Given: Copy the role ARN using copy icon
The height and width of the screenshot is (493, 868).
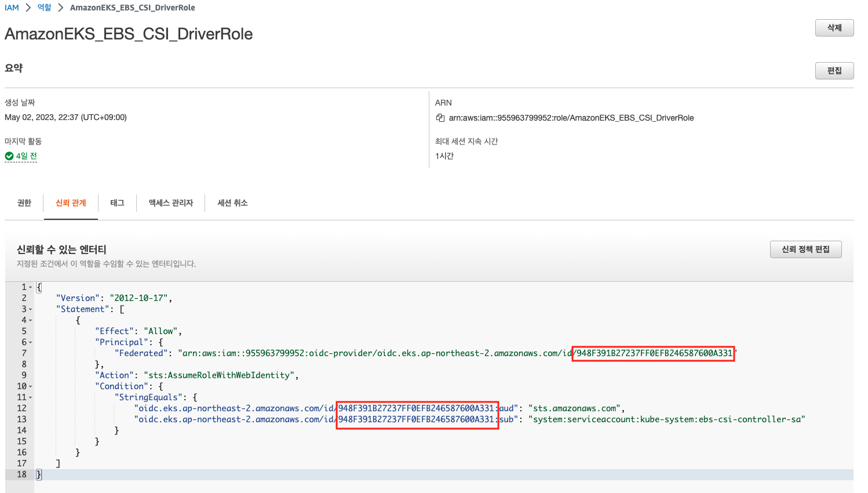Looking at the screenshot, I should (440, 118).
